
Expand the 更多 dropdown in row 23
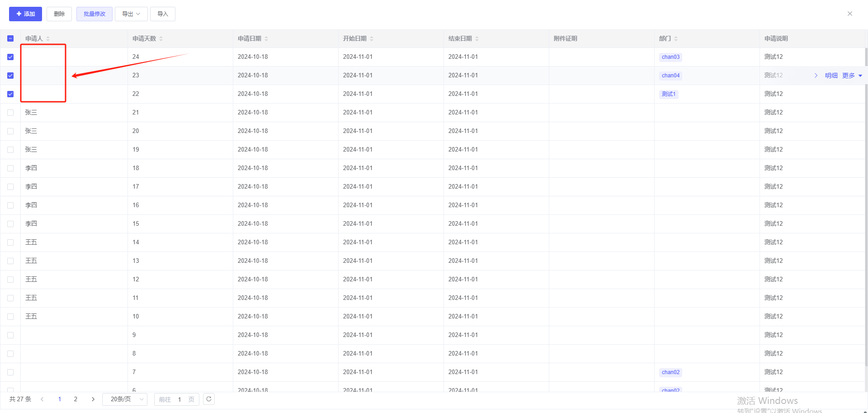point(852,76)
